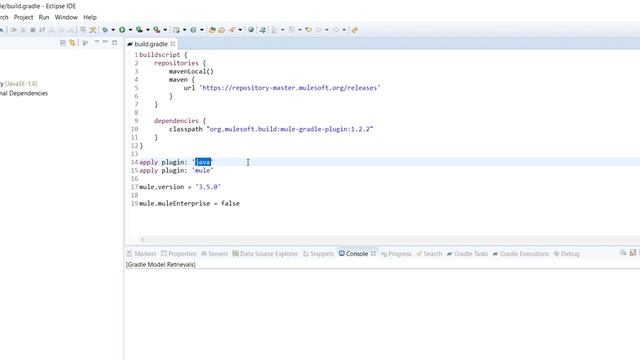The width and height of the screenshot is (640, 360).
Task: Open the dropdown next to the Coverage icon
Action: pos(148,30)
